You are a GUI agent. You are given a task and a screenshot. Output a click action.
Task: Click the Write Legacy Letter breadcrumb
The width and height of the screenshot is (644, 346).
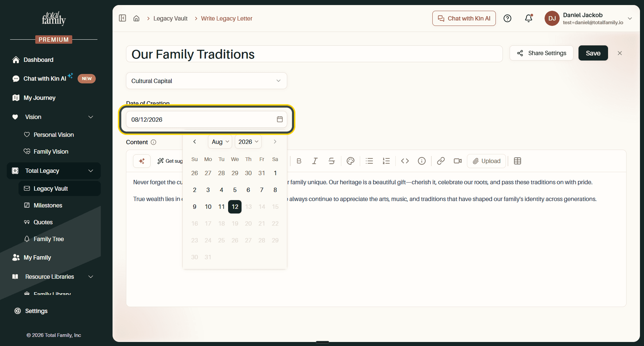point(227,18)
